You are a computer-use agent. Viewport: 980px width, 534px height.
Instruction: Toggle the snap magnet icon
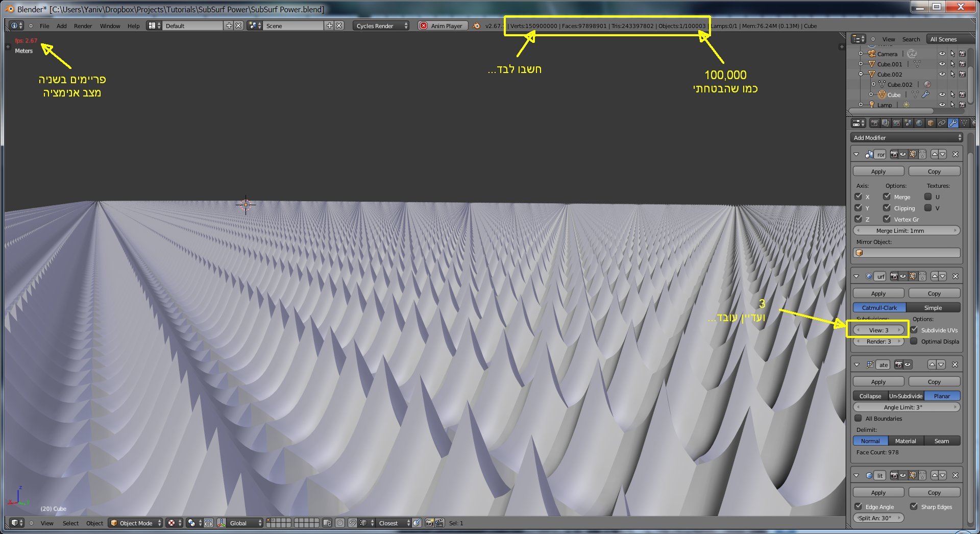point(353,523)
